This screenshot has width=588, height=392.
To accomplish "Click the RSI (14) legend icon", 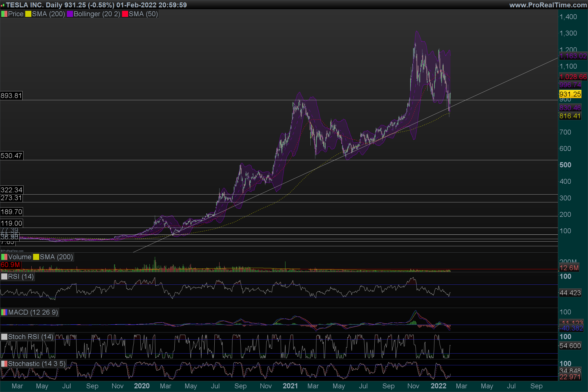I will tap(4, 277).
